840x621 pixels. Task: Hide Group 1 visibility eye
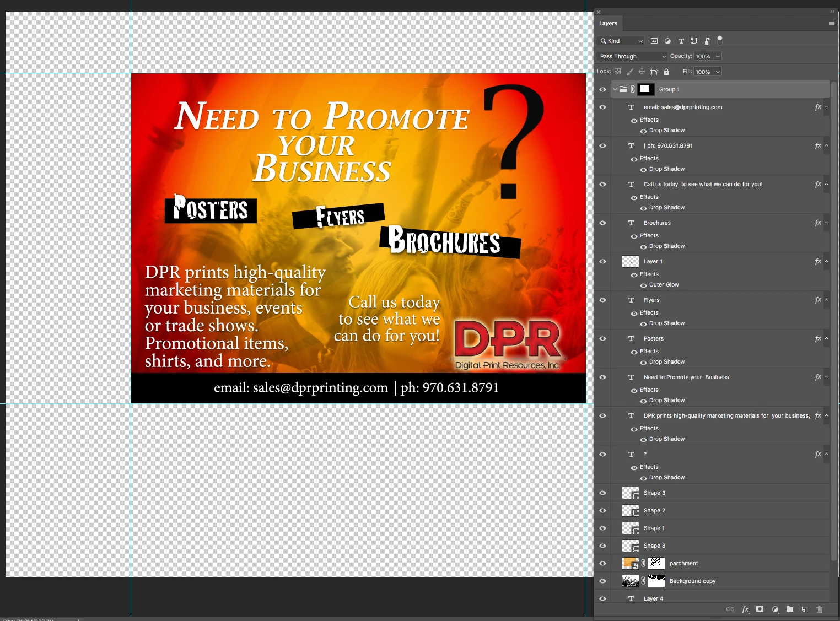coord(602,89)
